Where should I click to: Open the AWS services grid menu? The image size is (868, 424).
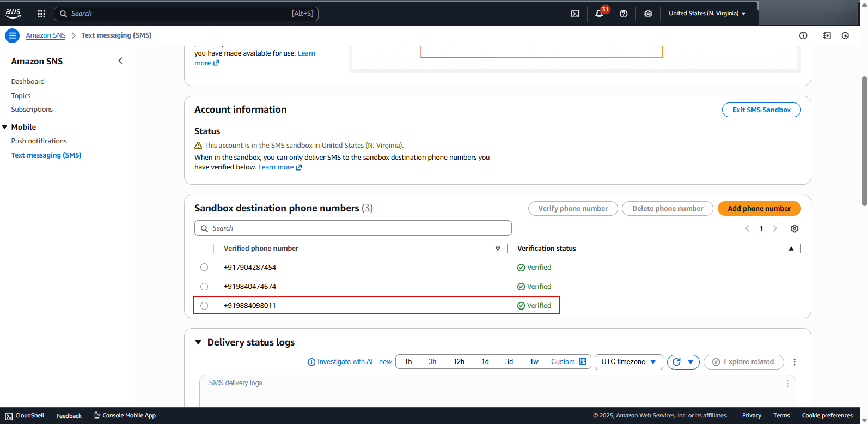pyautogui.click(x=41, y=14)
